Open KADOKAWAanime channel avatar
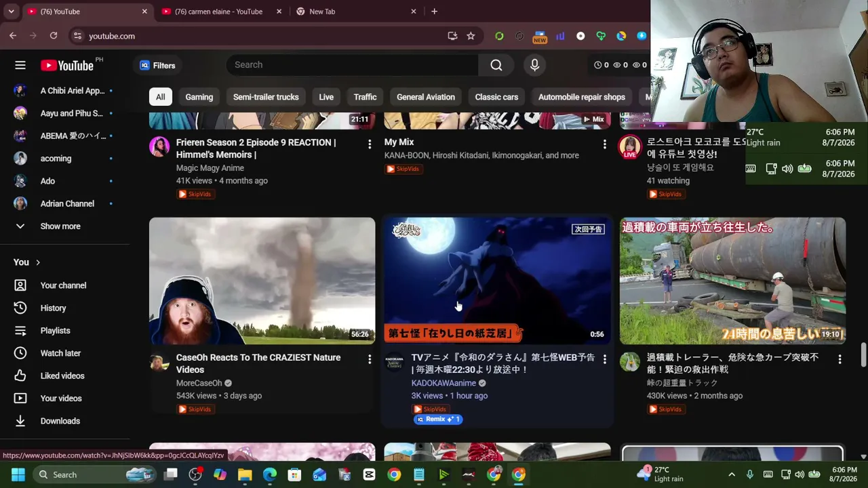 tap(395, 363)
